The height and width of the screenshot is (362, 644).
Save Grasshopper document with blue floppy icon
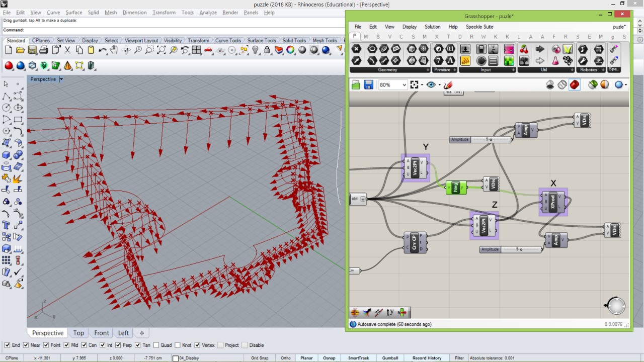368,85
